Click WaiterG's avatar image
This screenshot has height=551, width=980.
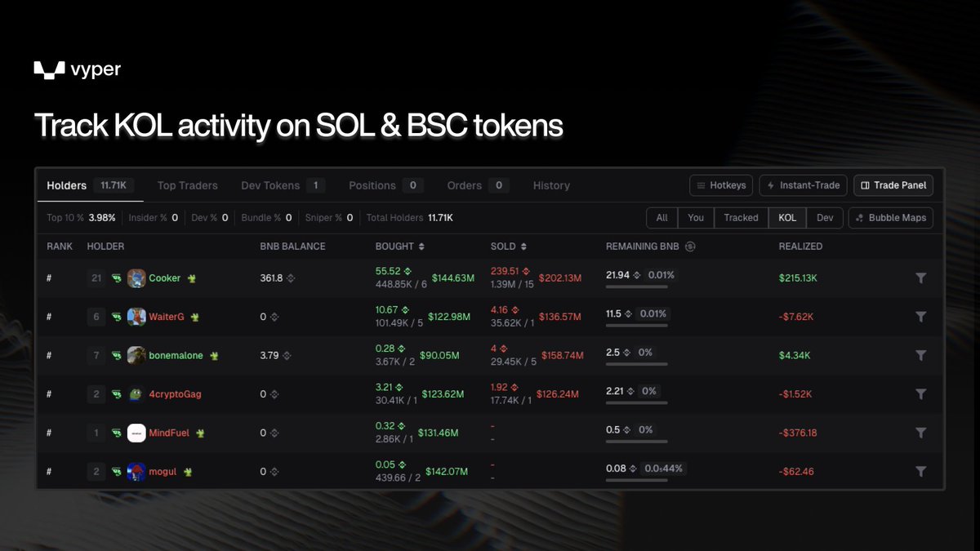(x=136, y=317)
